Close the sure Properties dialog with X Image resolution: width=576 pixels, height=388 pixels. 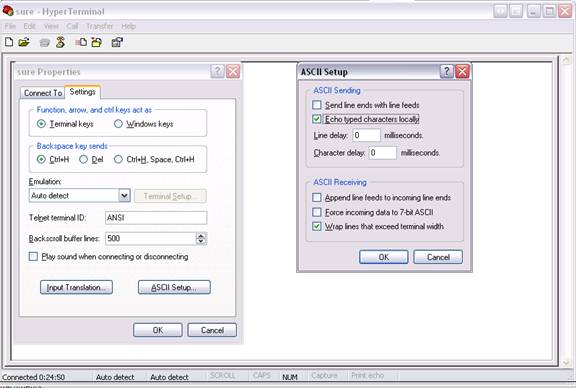coord(233,71)
